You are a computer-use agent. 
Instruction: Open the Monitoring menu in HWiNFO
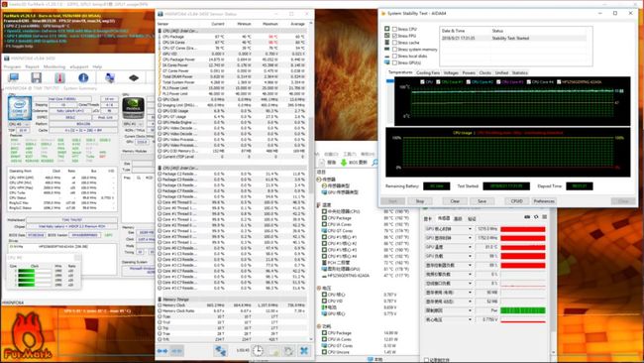tap(54, 66)
